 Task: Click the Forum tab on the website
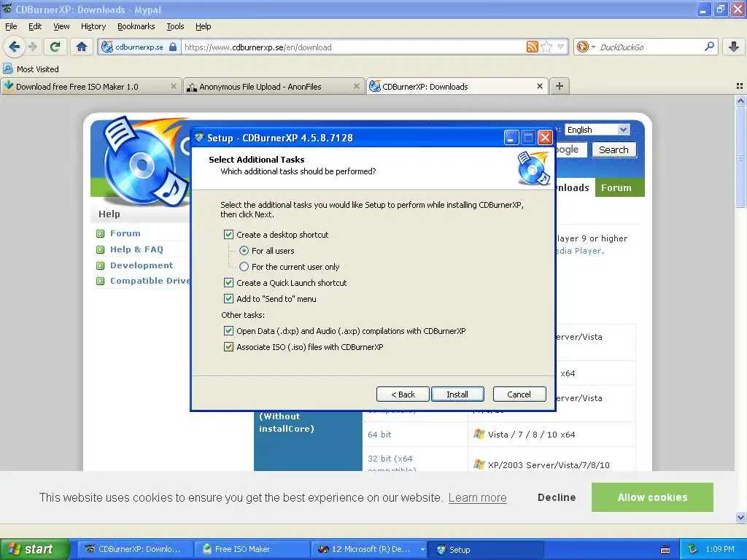click(x=619, y=187)
